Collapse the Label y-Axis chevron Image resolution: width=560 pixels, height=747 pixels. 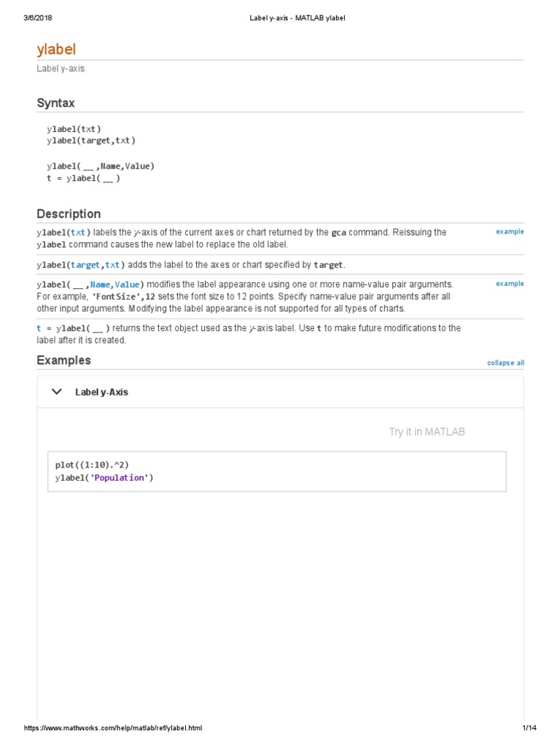tap(57, 392)
